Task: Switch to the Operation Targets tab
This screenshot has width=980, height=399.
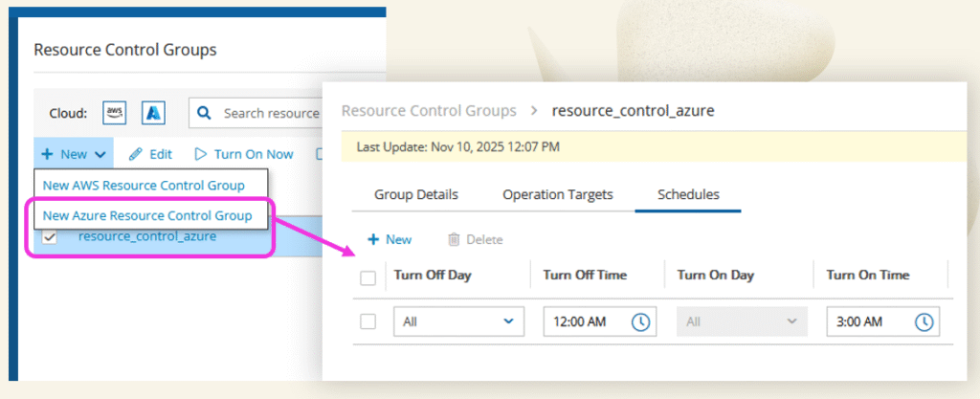Action: click(x=557, y=194)
